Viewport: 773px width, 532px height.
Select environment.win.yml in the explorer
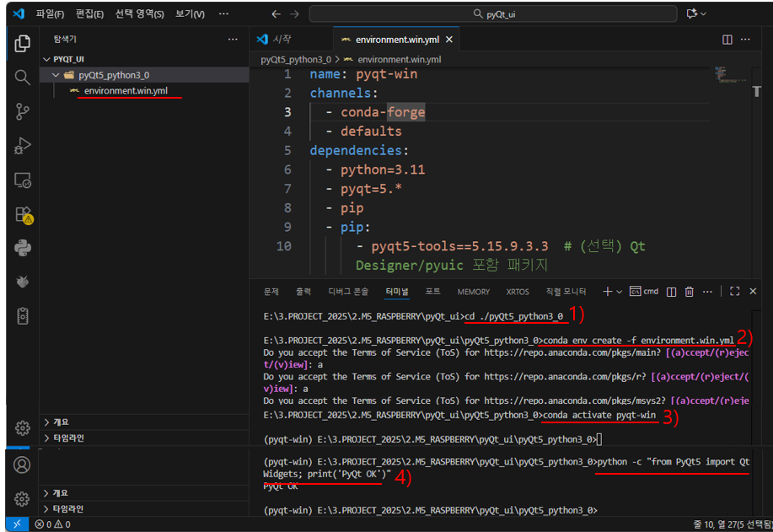click(125, 90)
